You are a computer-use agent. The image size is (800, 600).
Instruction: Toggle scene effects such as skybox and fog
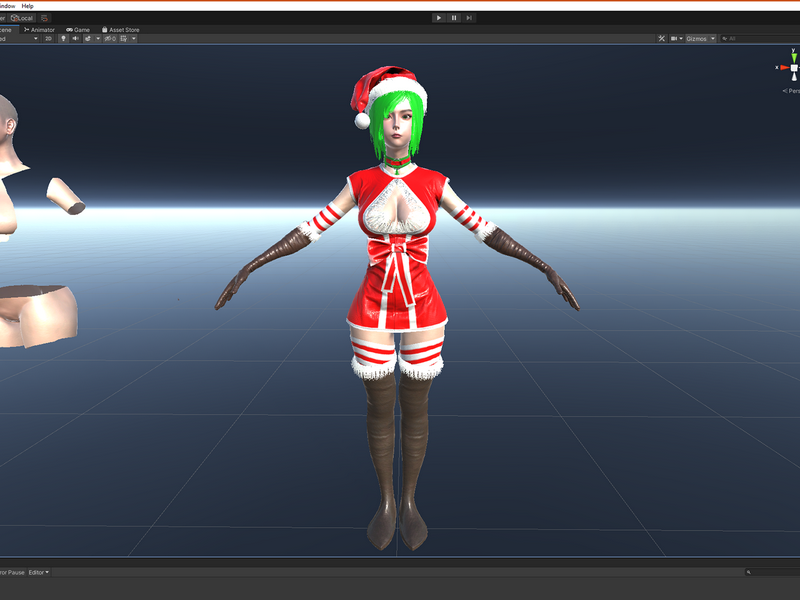click(x=88, y=39)
